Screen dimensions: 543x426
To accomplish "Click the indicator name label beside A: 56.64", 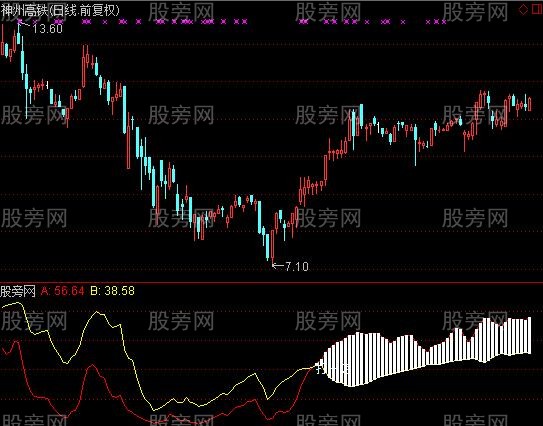I will 18,291.
